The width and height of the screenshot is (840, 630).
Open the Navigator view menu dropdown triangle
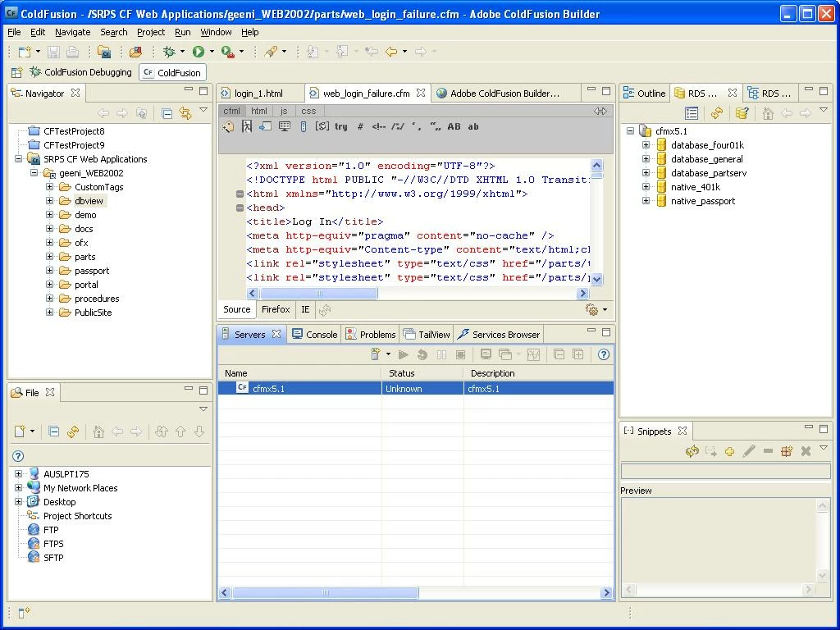tap(203, 110)
